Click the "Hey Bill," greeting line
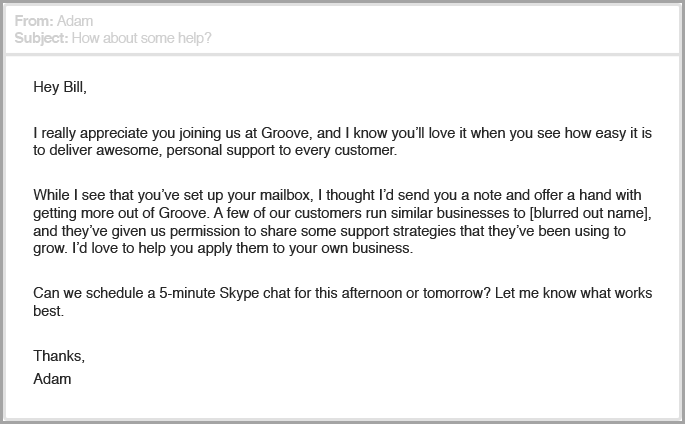685x424 pixels. point(60,87)
